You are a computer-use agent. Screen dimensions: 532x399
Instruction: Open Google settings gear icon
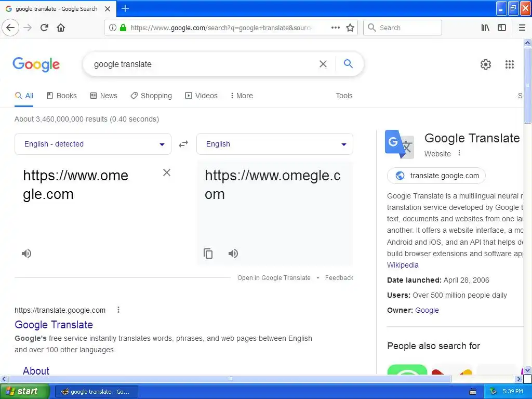tap(486, 64)
